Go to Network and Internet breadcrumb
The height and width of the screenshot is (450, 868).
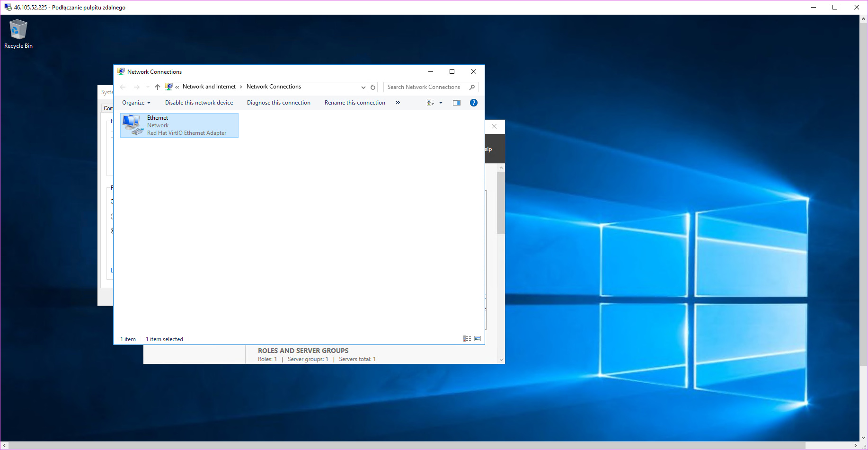[x=209, y=87]
